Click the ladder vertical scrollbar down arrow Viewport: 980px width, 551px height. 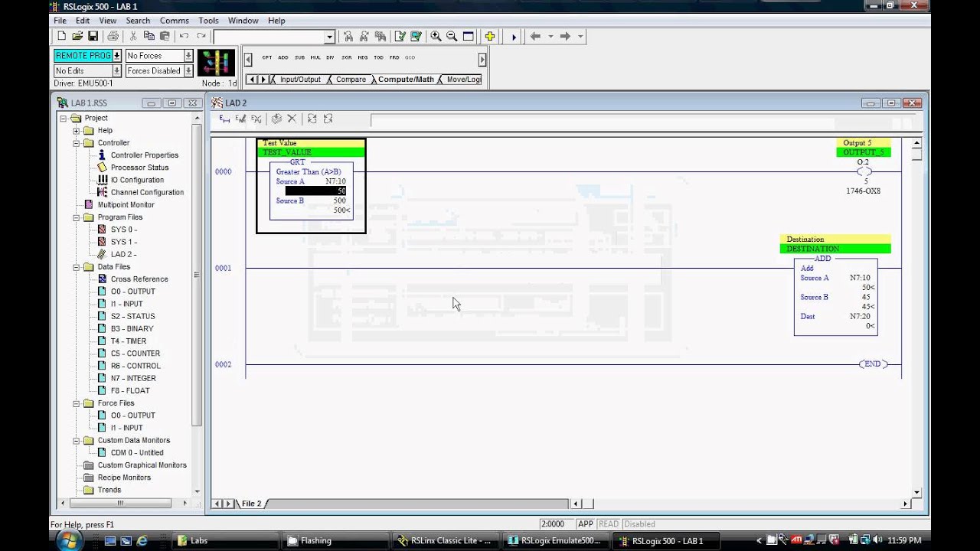917,492
